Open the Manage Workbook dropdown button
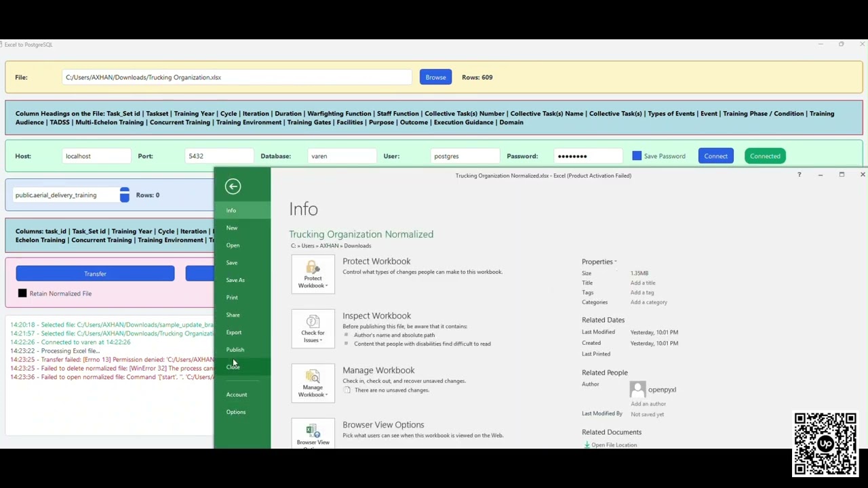Viewport: 868px width, 488px height. click(x=313, y=383)
